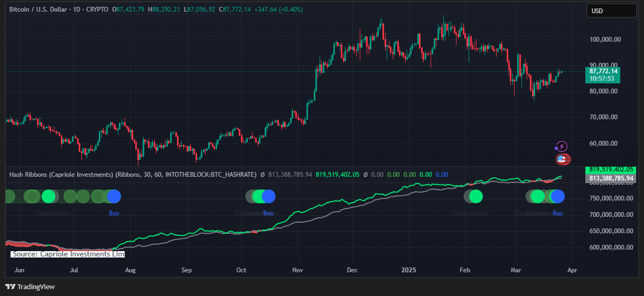The width and height of the screenshot is (644, 296).
Task: Open the USD currency selector
Action: coord(611,11)
